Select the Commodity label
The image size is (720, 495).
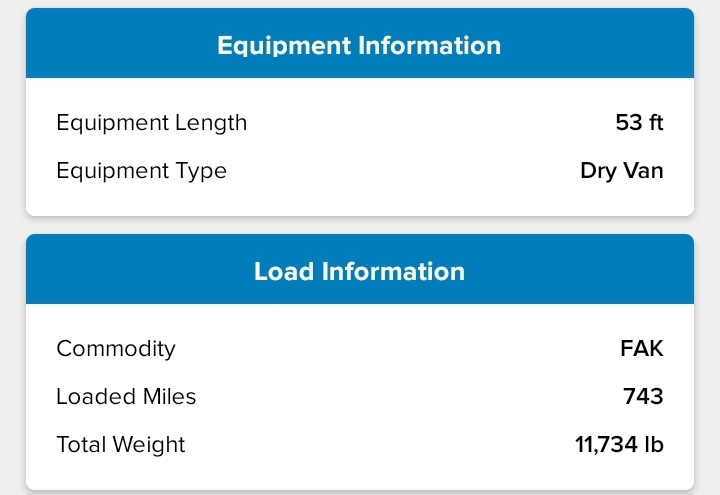(x=115, y=349)
